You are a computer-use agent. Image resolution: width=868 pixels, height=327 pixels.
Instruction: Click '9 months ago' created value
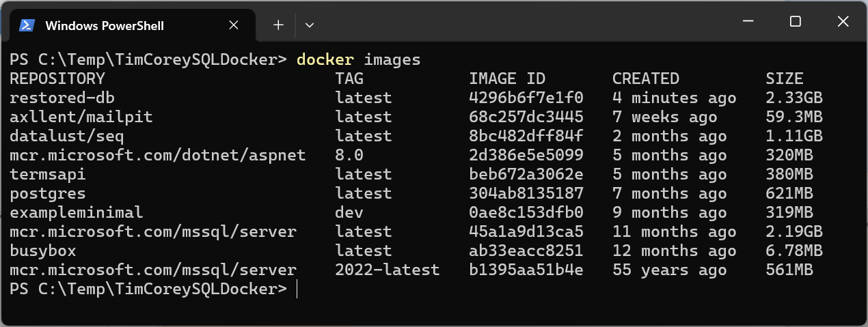click(670, 212)
